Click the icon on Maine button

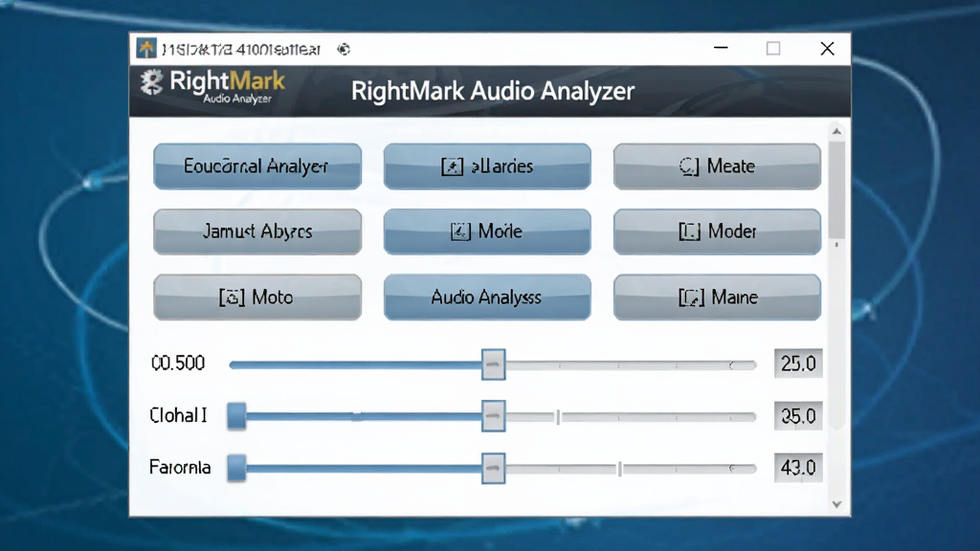(x=691, y=298)
